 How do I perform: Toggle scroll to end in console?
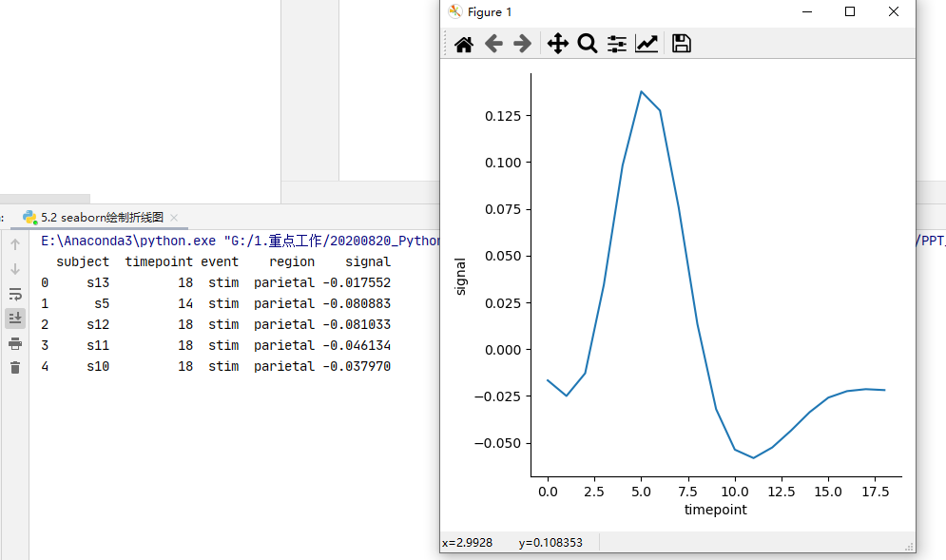[15, 318]
